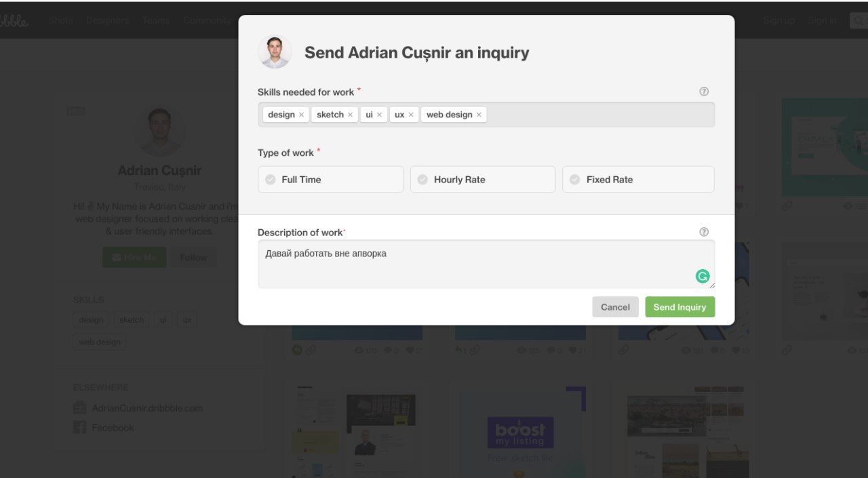Image resolution: width=868 pixels, height=478 pixels.
Task: Remove the 'web design' skill tag
Action: point(479,115)
